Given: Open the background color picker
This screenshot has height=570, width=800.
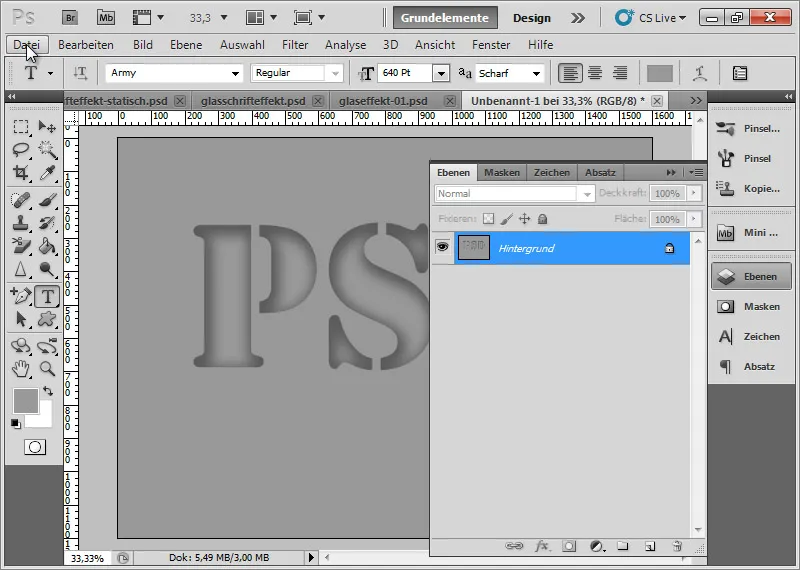Looking at the screenshot, I should coord(45,419).
